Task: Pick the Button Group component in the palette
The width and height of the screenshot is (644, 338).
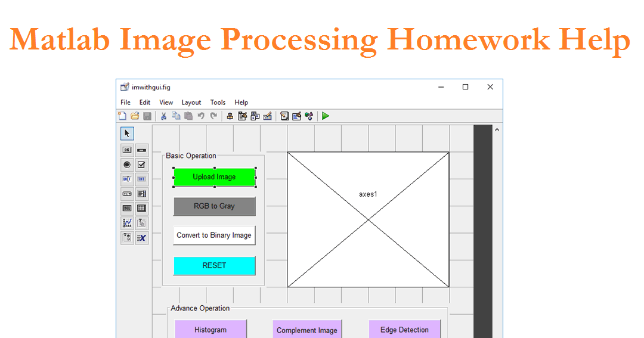Action: 127,238
